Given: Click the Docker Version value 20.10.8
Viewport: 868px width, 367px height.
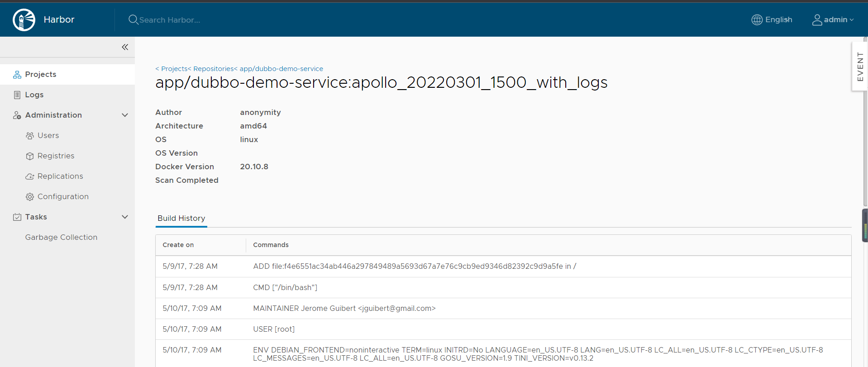Looking at the screenshot, I should [x=254, y=167].
